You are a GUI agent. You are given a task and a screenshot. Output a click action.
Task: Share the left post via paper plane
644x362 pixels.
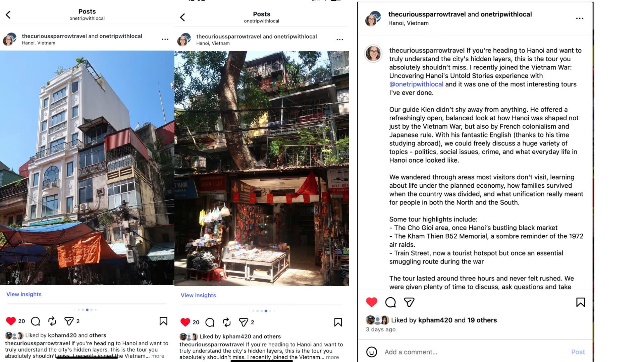[x=69, y=321]
